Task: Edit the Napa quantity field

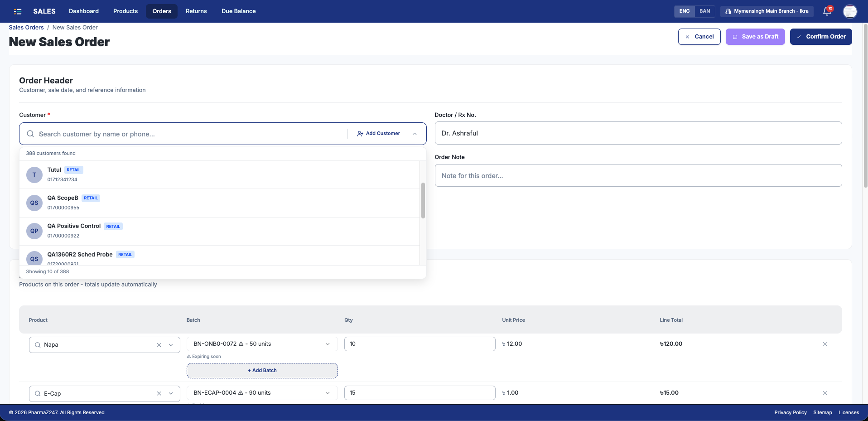Action: point(420,344)
